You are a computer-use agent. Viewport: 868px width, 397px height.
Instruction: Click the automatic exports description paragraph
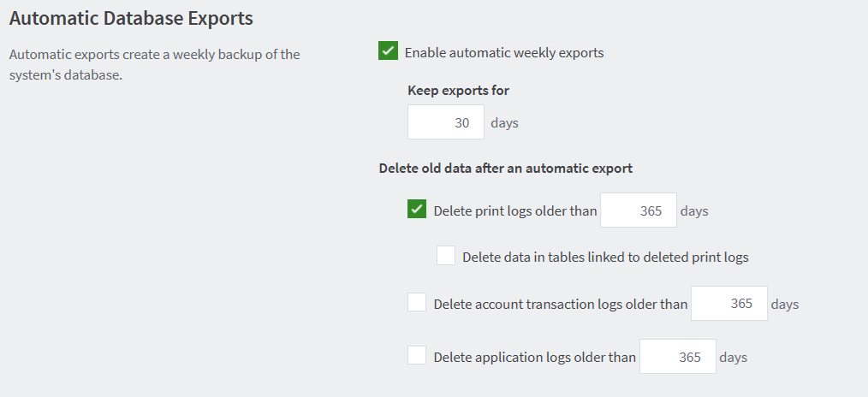154,65
